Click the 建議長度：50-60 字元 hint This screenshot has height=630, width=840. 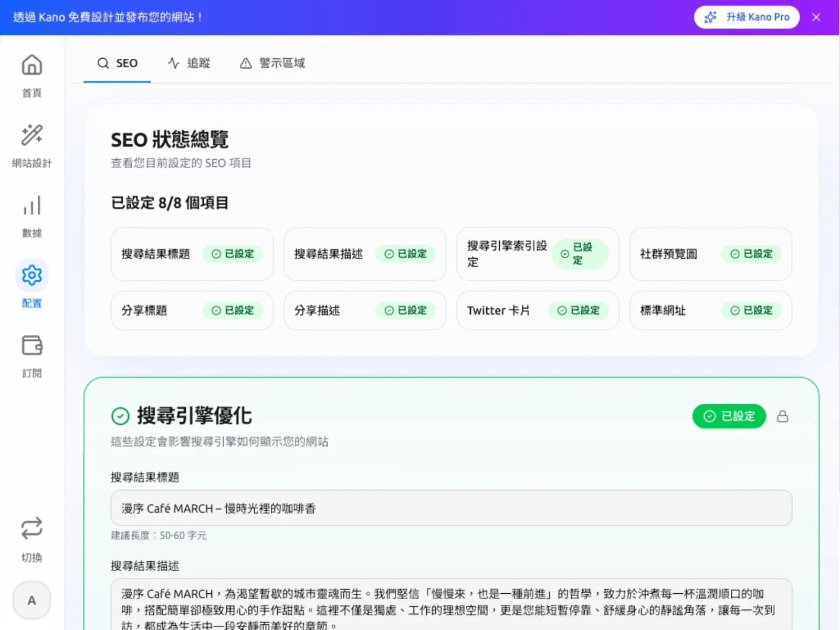tap(159, 535)
